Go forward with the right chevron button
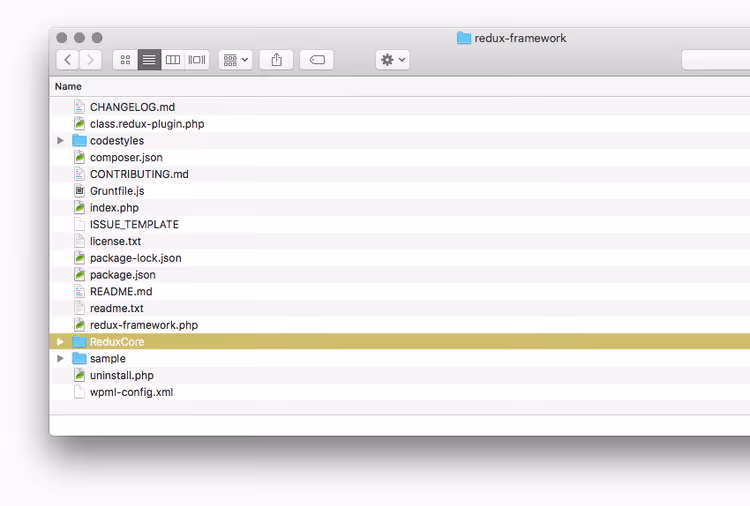The width and height of the screenshot is (750, 506). (x=90, y=60)
